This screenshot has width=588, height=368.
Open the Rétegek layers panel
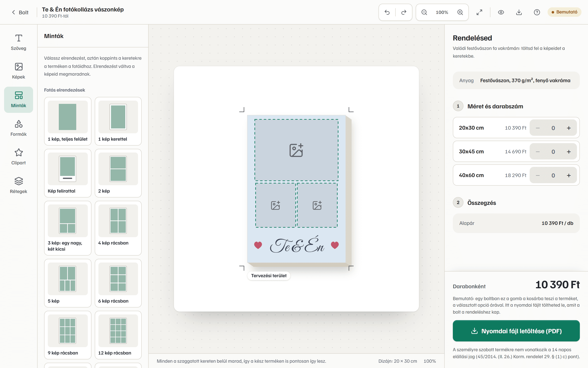click(18, 185)
